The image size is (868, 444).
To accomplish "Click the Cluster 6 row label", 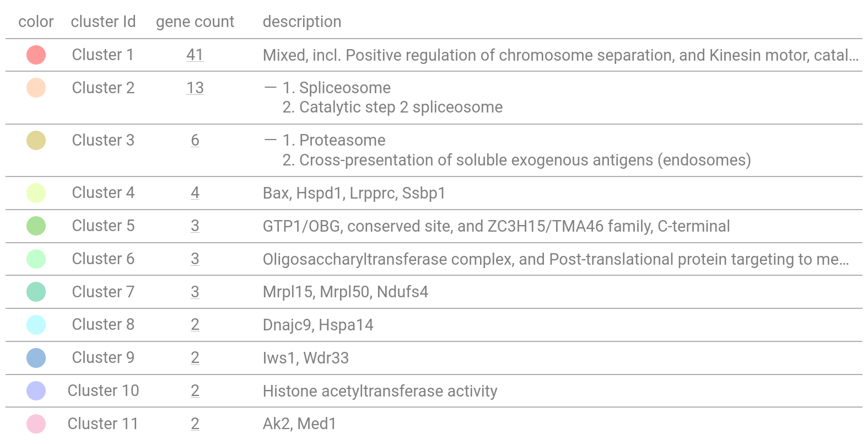I will [103, 259].
